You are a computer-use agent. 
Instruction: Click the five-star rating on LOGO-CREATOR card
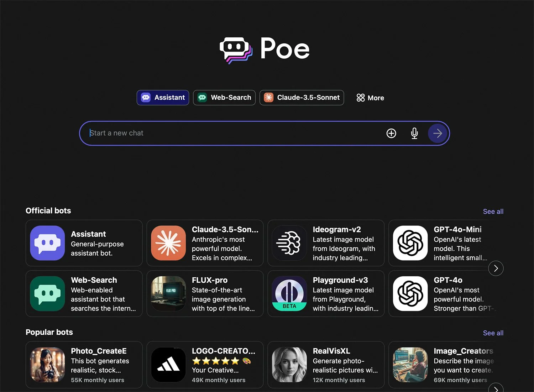(216, 361)
